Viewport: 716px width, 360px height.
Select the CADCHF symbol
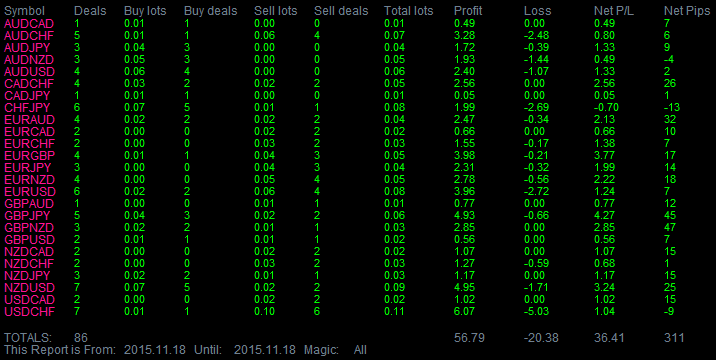click(x=29, y=84)
